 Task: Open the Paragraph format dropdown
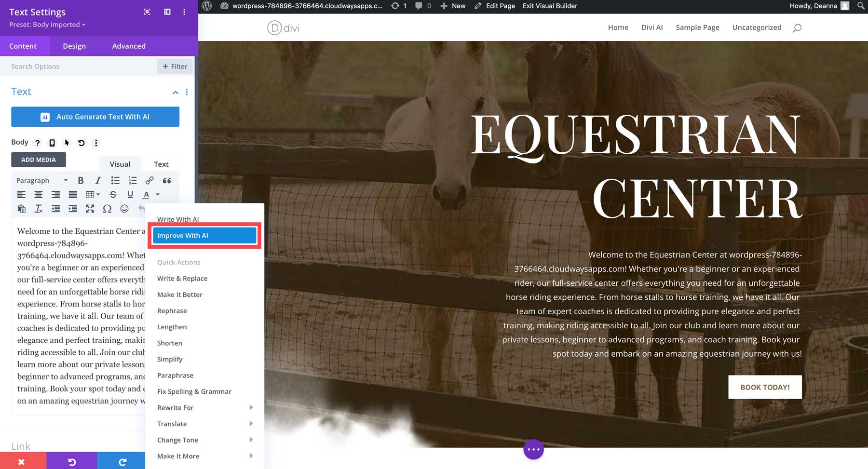point(42,180)
